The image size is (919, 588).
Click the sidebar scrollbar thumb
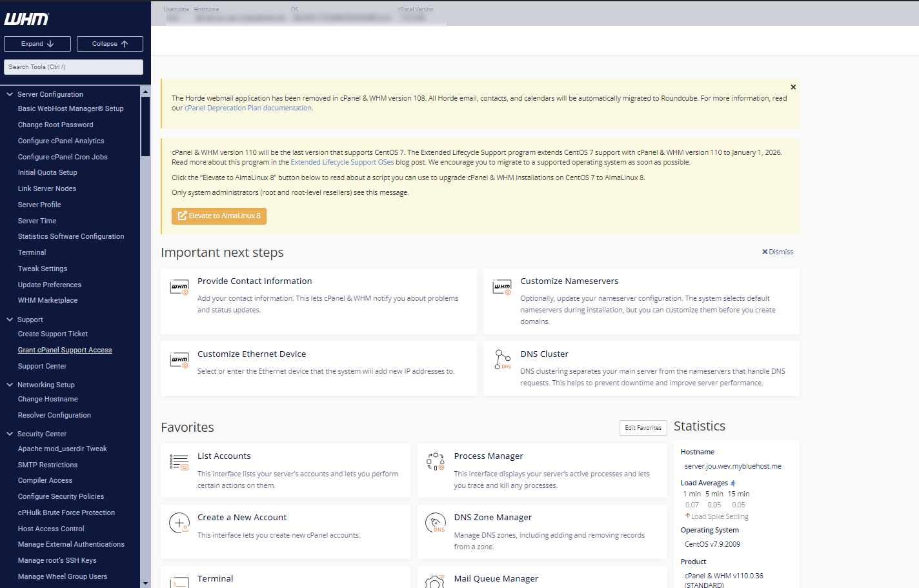[x=145, y=127]
